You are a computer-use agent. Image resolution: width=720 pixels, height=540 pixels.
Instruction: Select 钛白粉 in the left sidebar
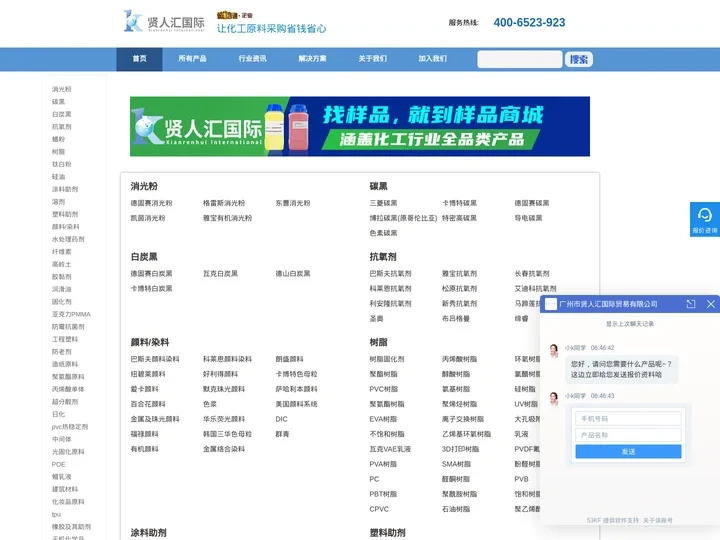62,164
